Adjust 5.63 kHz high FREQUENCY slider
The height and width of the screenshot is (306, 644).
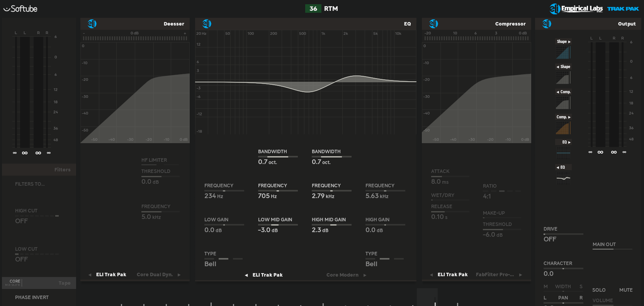[385, 191]
